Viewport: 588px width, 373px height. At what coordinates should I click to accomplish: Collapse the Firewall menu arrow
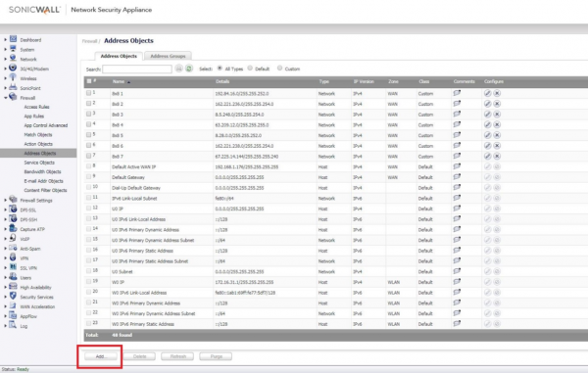[5, 98]
